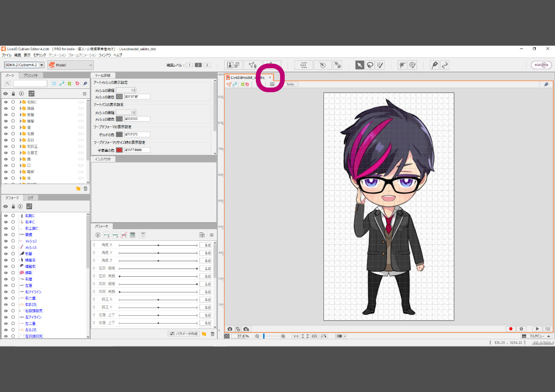Click the create warp deformer grid icon

(x=304, y=65)
